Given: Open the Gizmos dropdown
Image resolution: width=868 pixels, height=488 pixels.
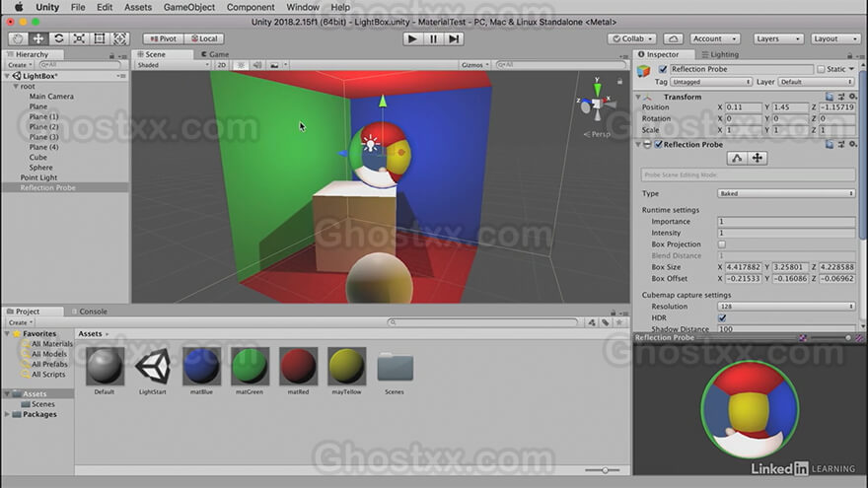Looking at the screenshot, I should coord(475,65).
